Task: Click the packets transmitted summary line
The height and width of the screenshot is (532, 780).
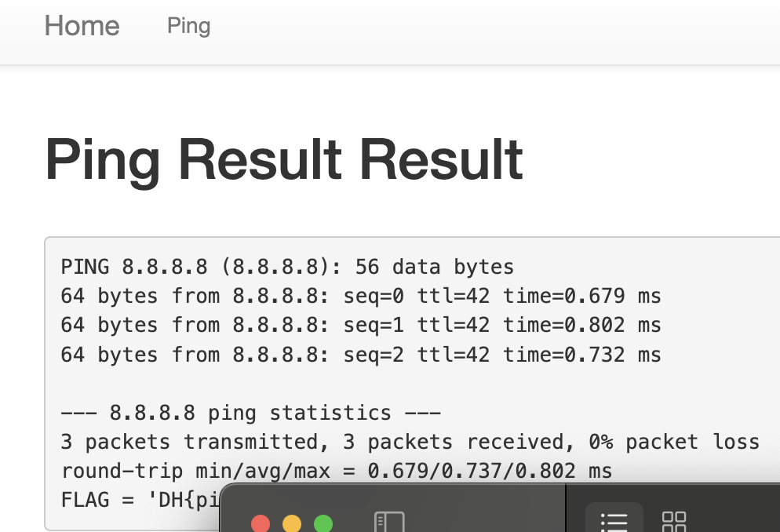Action: (x=410, y=442)
